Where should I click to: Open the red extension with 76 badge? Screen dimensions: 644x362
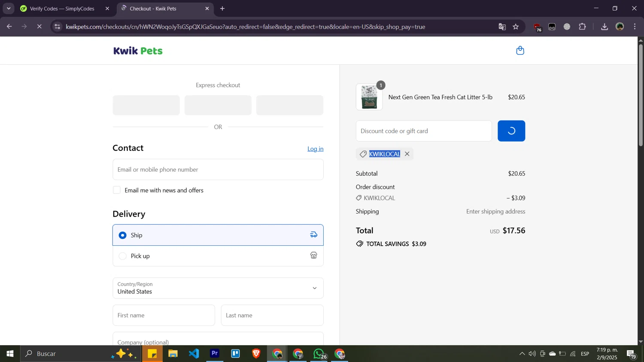click(537, 27)
